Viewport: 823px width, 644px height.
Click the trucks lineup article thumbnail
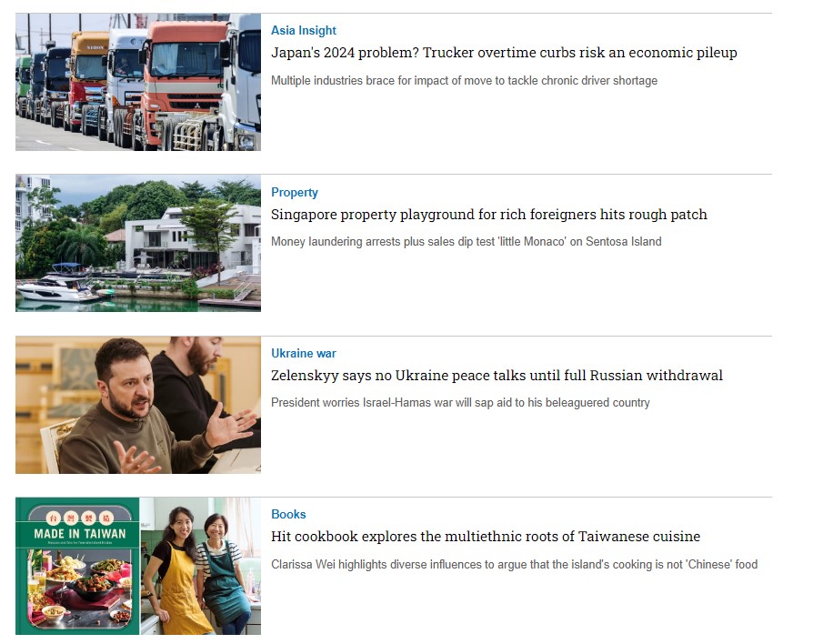tap(138, 82)
